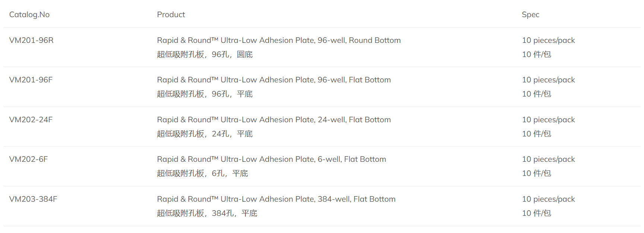The height and width of the screenshot is (233, 644).
Task: Select catalog number VM201-96R
Action: pyautogui.click(x=31, y=40)
